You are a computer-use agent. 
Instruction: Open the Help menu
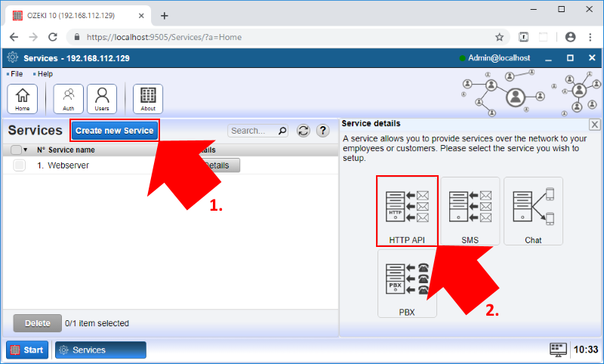[x=44, y=74]
